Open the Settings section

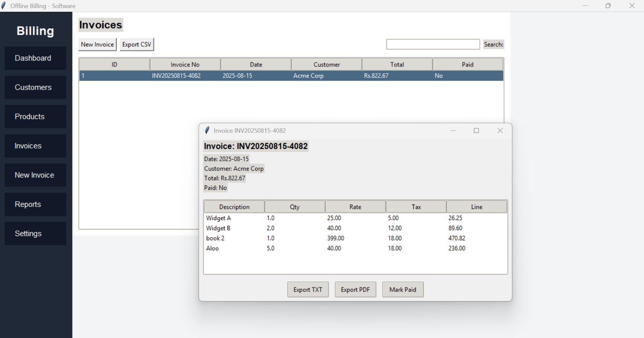(28, 233)
